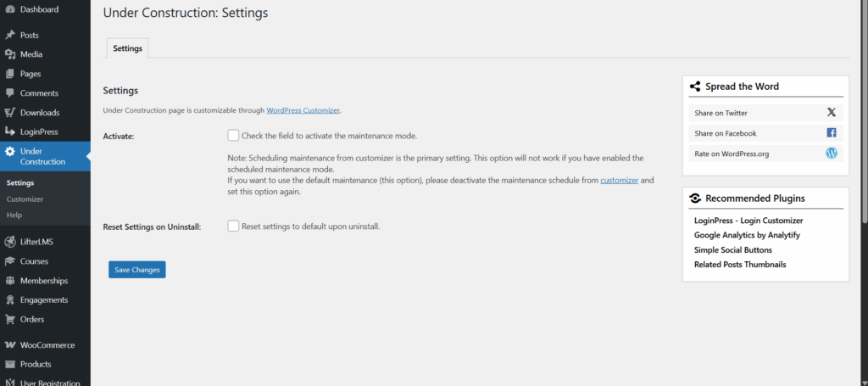Click the WooCommerce logo icon
The width and height of the screenshot is (868, 386).
click(x=10, y=345)
